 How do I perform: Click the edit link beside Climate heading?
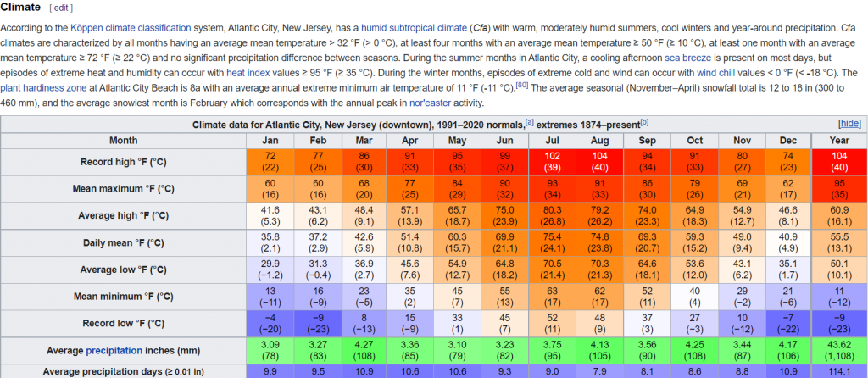click(62, 8)
